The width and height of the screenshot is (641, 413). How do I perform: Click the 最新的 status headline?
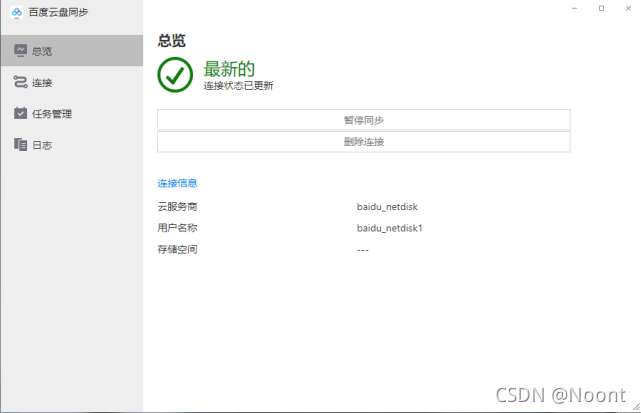[x=229, y=69]
